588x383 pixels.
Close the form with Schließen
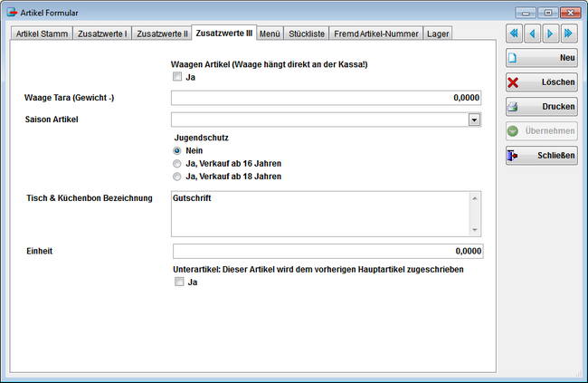coord(542,156)
